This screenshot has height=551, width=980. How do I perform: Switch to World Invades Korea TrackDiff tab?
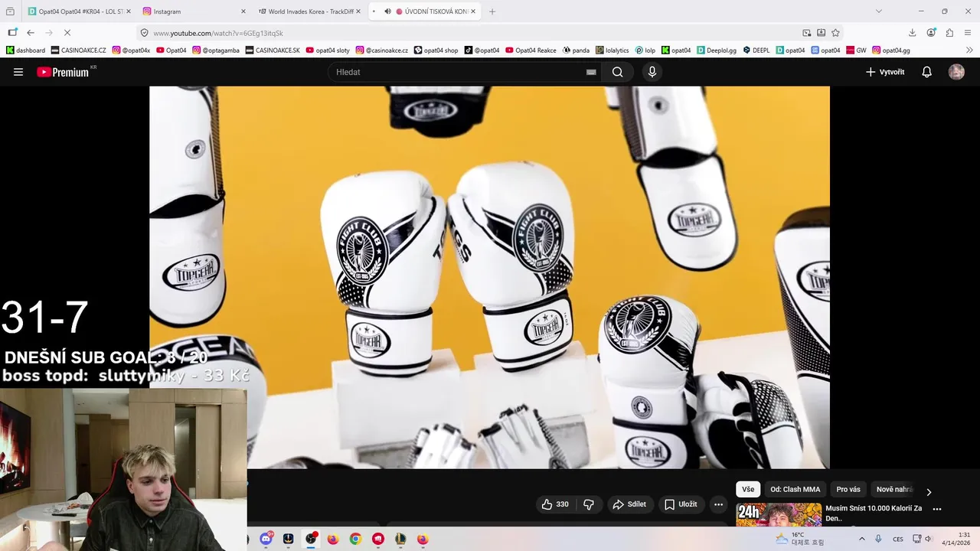tap(309, 11)
